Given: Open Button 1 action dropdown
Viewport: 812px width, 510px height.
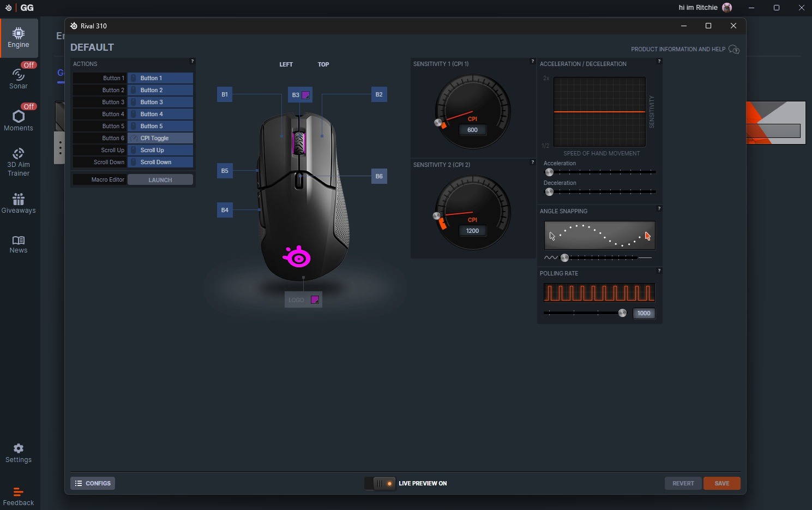Looking at the screenshot, I should pos(160,78).
